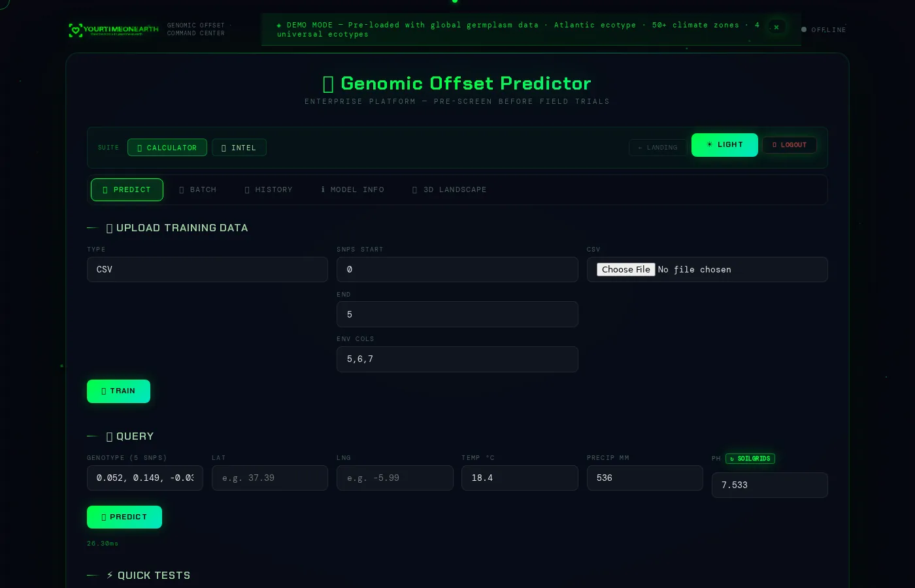Open the 3D Landscape tab
This screenshot has width=915, height=588.
point(450,190)
